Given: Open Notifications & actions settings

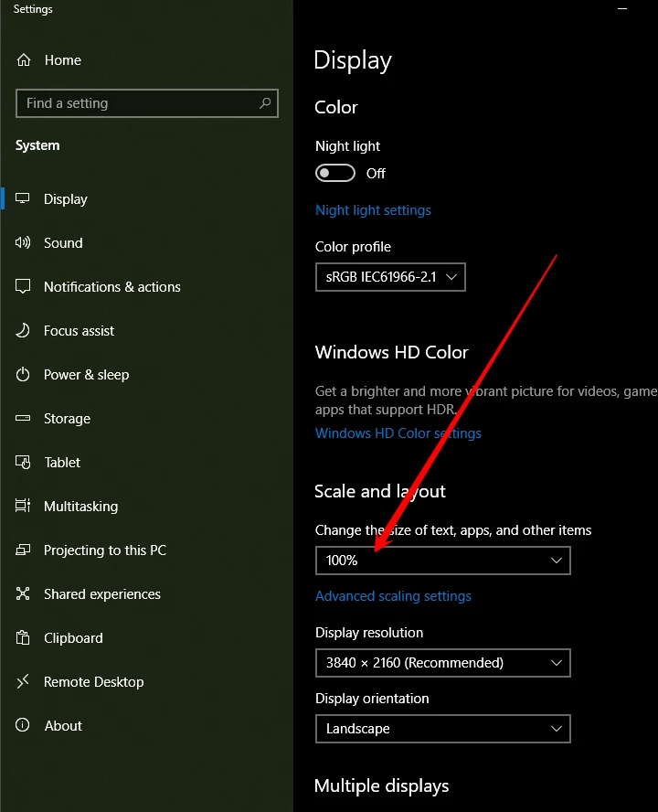Looking at the screenshot, I should pyautogui.click(x=111, y=287).
